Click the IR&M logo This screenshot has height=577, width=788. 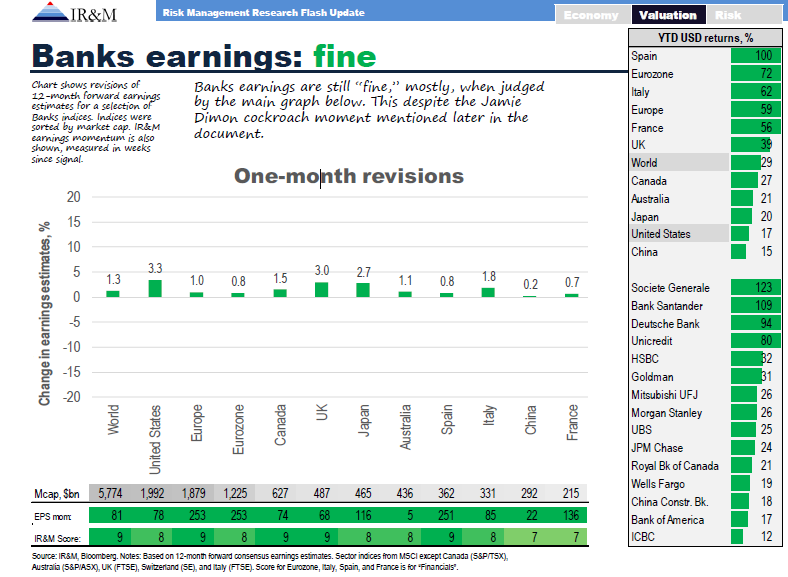(x=74, y=13)
